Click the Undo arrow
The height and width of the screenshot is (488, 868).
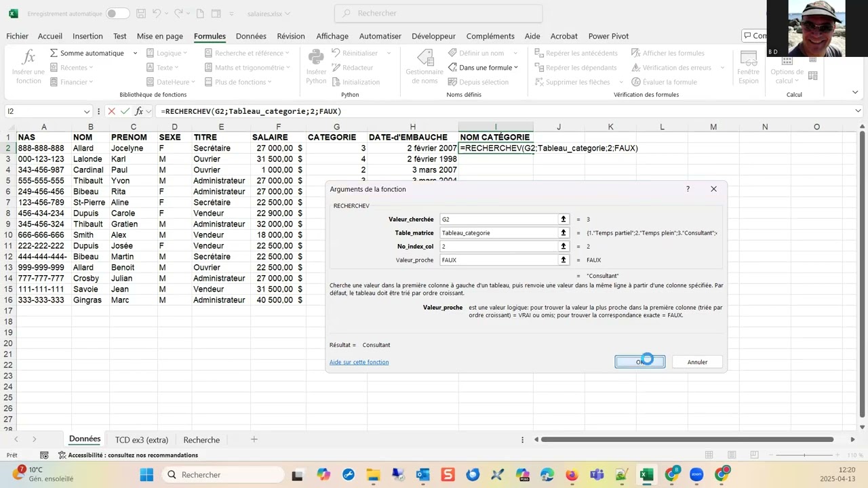(157, 14)
